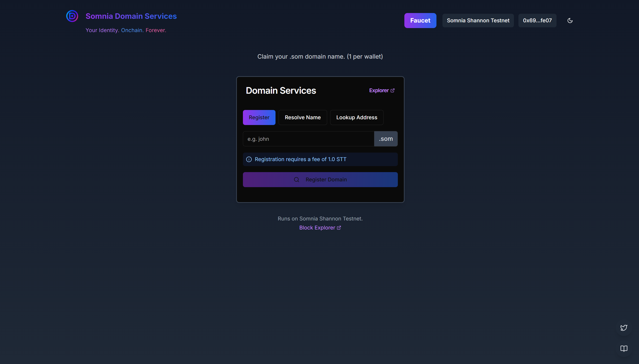The image size is (639, 364).
Task: Click the .som suffix label
Action: [x=386, y=139]
